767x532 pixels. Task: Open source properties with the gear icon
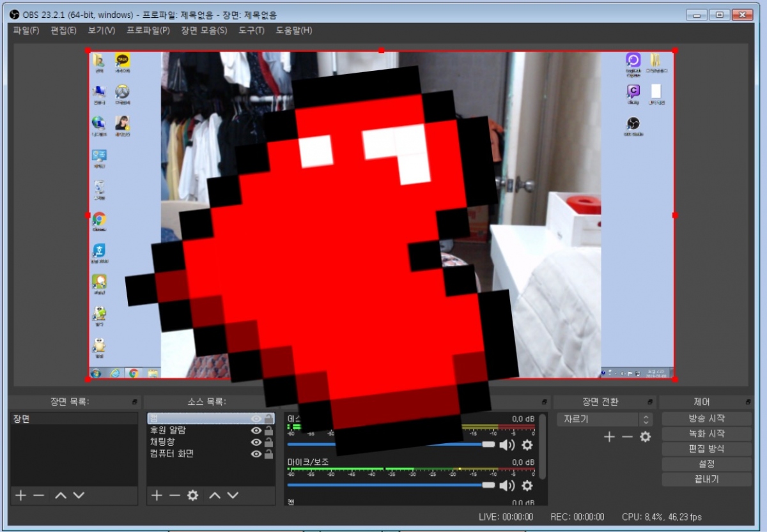[x=192, y=496]
